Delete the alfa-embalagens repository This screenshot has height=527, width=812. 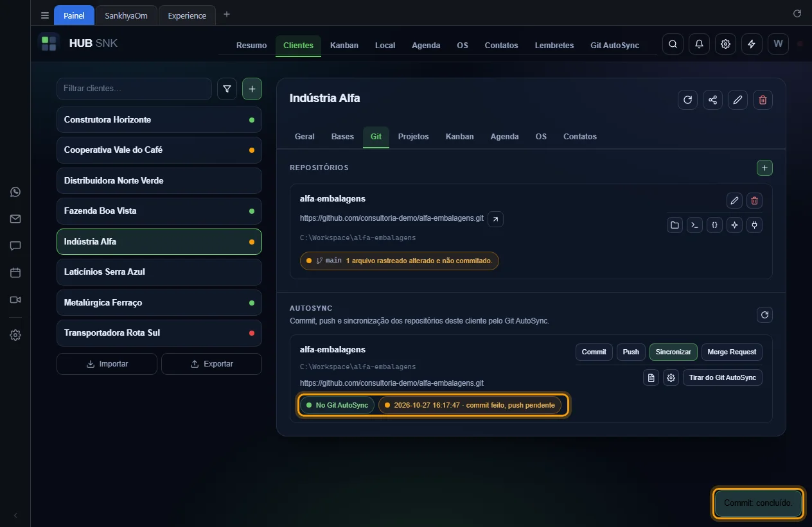pos(754,201)
